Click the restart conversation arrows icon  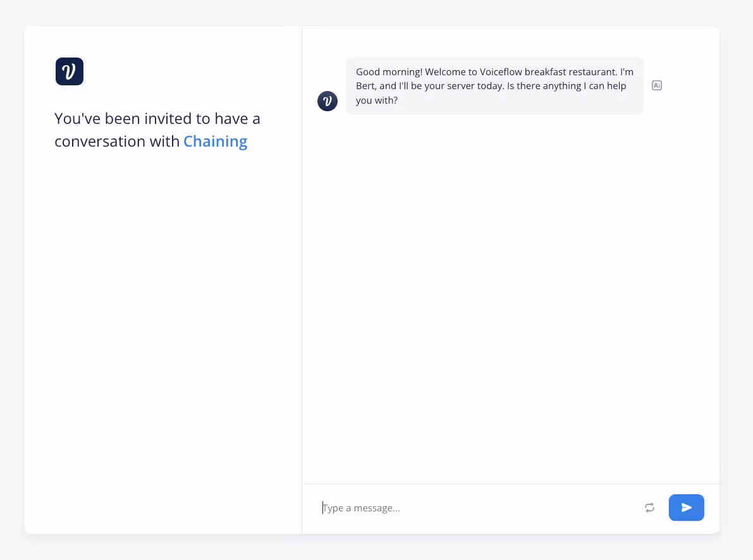click(x=650, y=508)
